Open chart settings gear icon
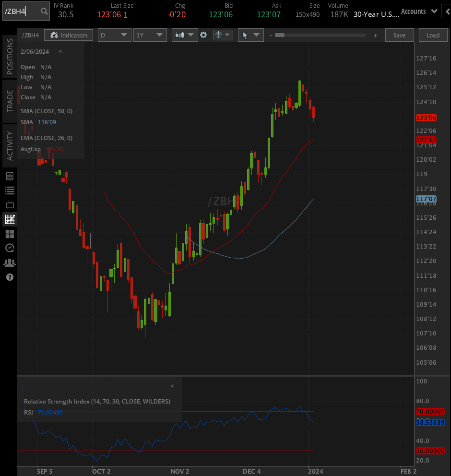 (x=203, y=35)
